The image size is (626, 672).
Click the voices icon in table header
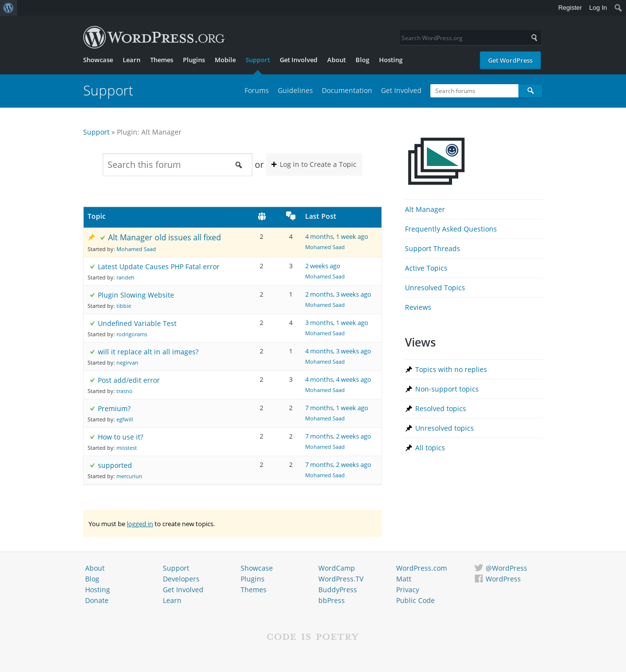pyautogui.click(x=262, y=216)
